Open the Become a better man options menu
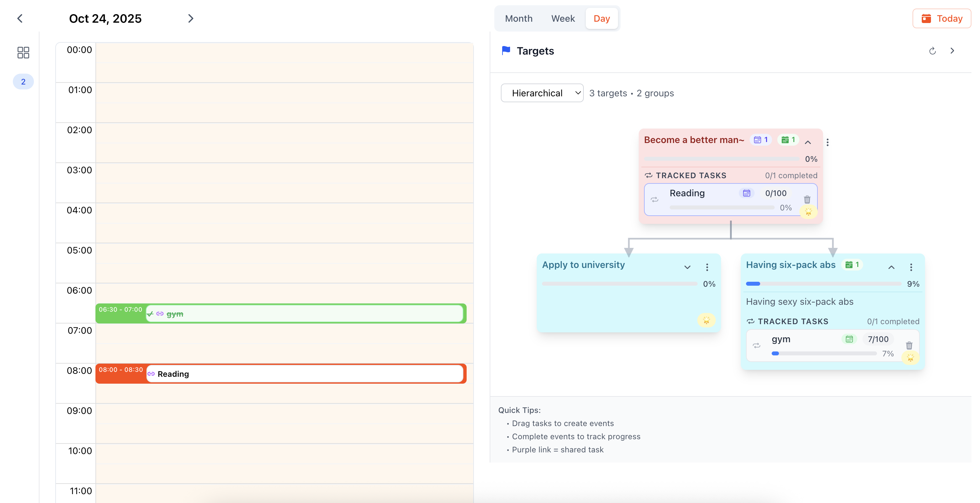 (x=827, y=142)
